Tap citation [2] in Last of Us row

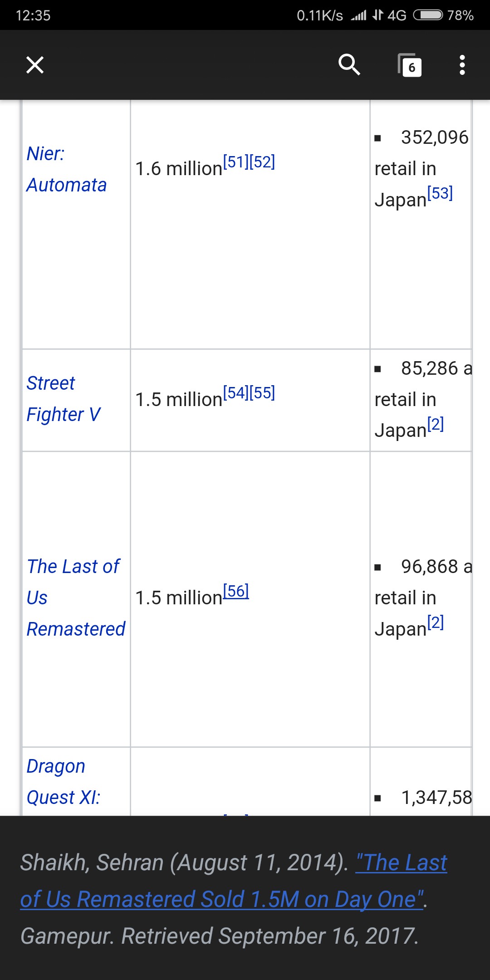436,622
